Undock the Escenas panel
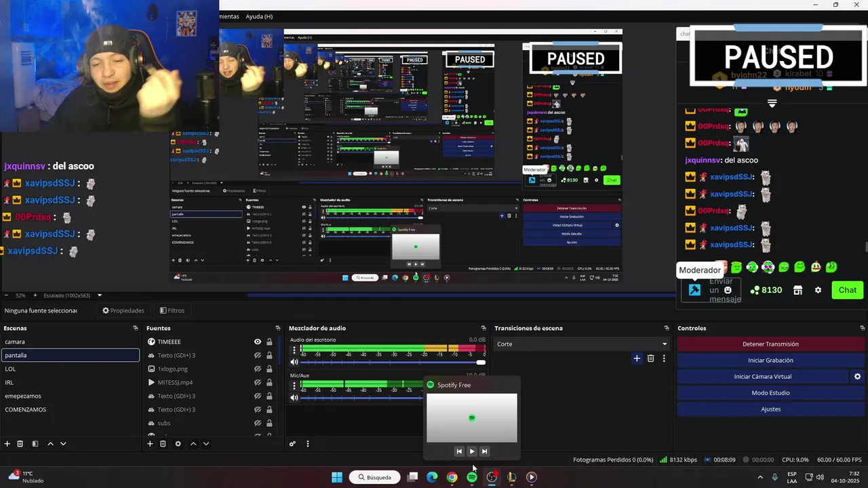Viewport: 868px width, 488px height. pyautogui.click(x=136, y=328)
